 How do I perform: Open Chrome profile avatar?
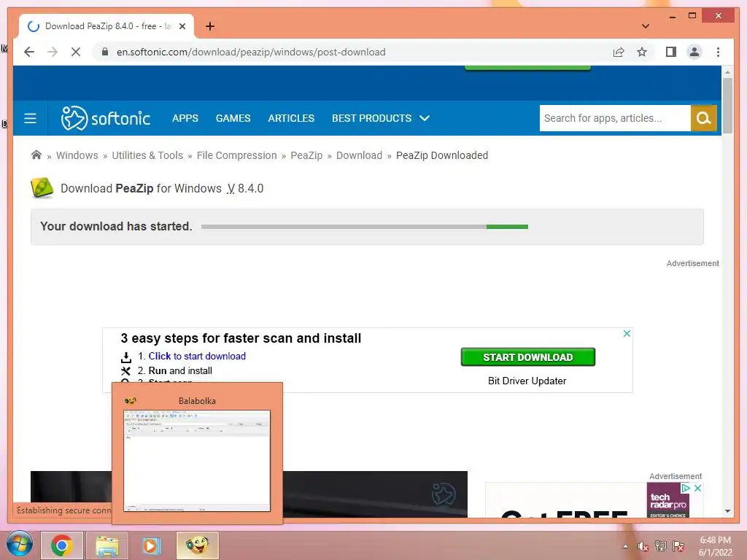pyautogui.click(x=694, y=52)
